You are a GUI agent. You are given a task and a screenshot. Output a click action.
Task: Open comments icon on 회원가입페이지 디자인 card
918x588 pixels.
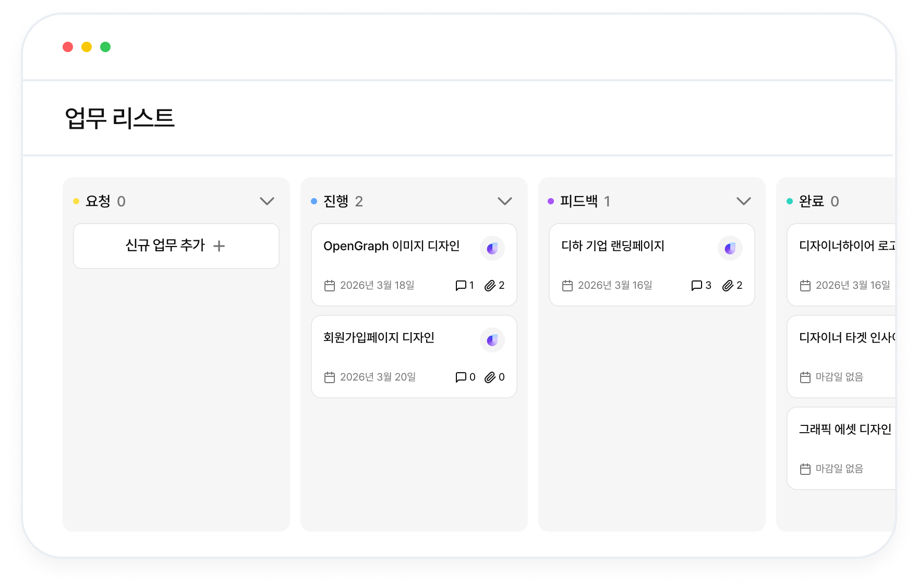pyautogui.click(x=461, y=377)
